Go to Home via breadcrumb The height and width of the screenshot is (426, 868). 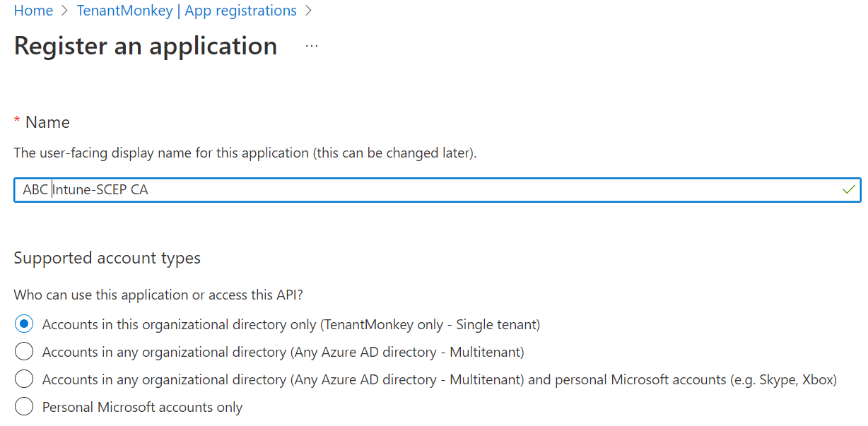coord(33,11)
